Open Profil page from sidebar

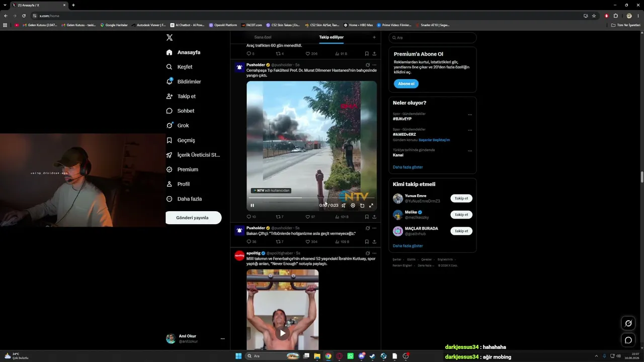point(178,184)
